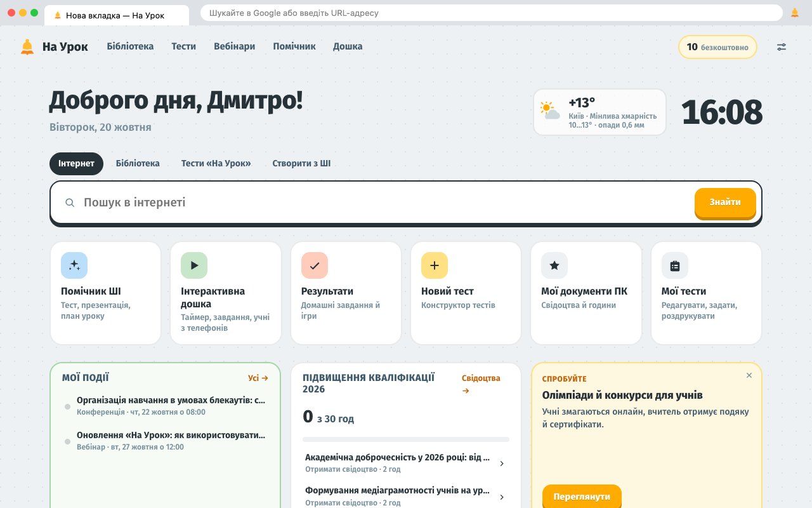Click the Інтерактивна дошка card title
The image size is (812, 508).
[x=213, y=297]
